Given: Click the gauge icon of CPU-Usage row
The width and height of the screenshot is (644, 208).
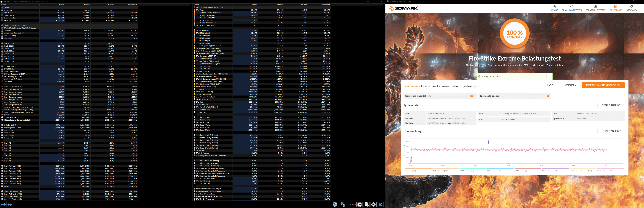Looking at the screenshot, I should pyautogui.click(x=2, y=38).
